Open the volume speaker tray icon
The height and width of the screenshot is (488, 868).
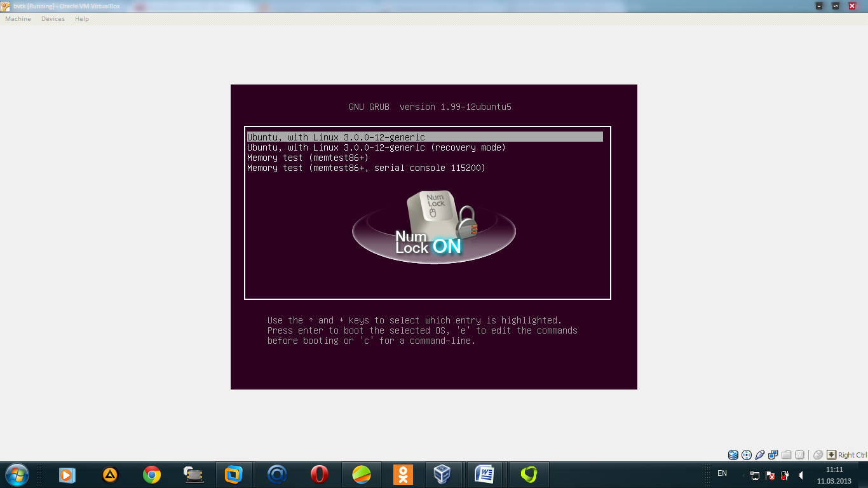click(801, 475)
